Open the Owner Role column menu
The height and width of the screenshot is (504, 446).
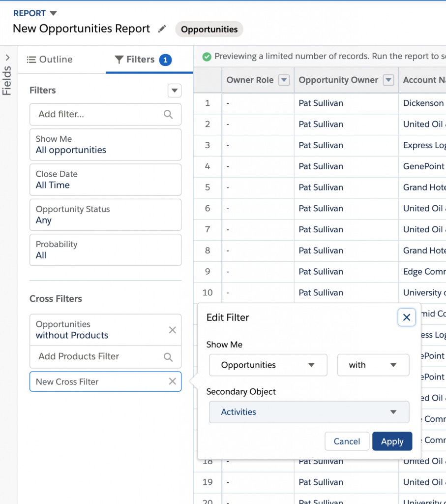coord(284,80)
